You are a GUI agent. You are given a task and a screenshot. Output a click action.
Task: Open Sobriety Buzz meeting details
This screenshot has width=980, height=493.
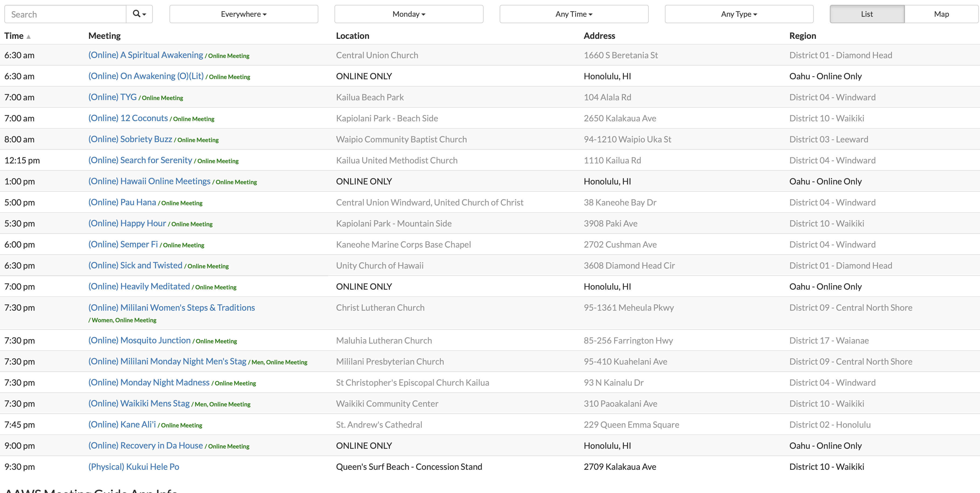[130, 139]
